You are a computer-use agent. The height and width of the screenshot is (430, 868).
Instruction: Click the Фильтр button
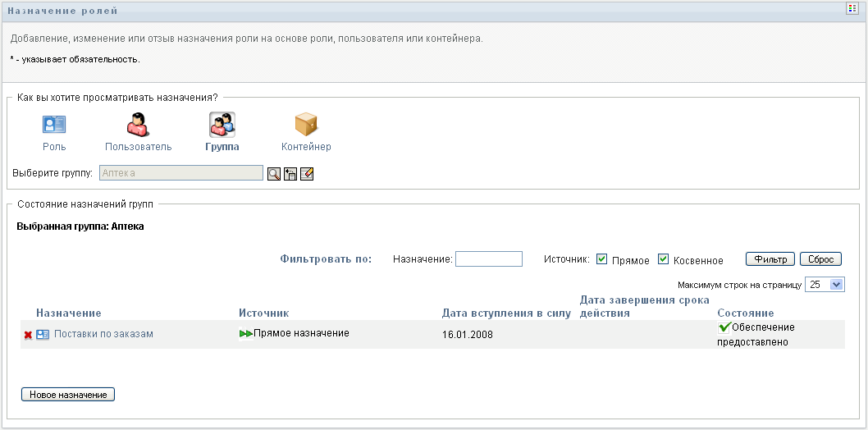pyautogui.click(x=770, y=259)
